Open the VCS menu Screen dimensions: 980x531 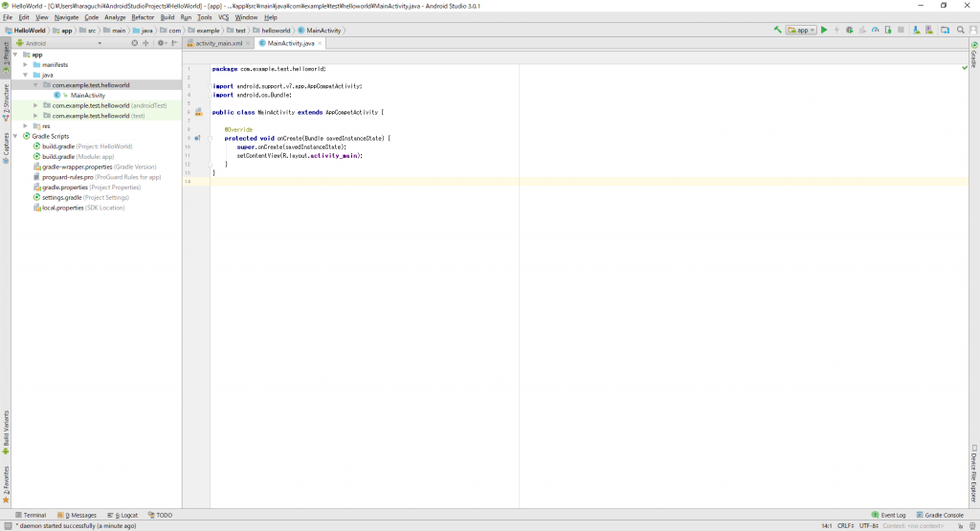pos(223,17)
